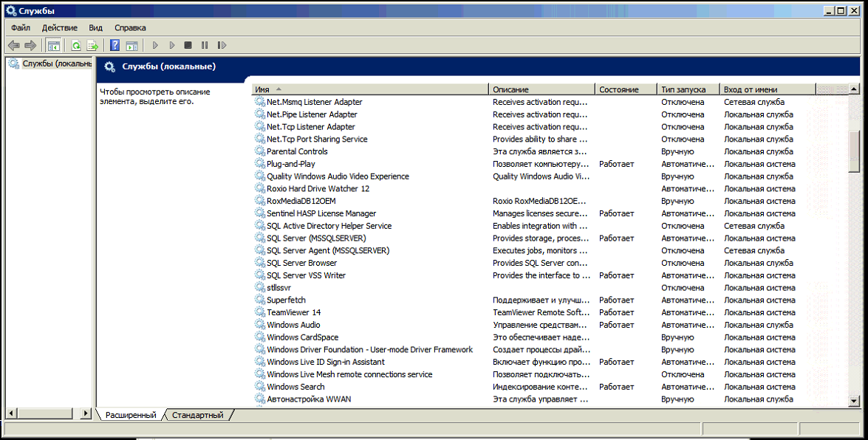
Task: Toggle the console tree show/hide icon
Action: 54,46
